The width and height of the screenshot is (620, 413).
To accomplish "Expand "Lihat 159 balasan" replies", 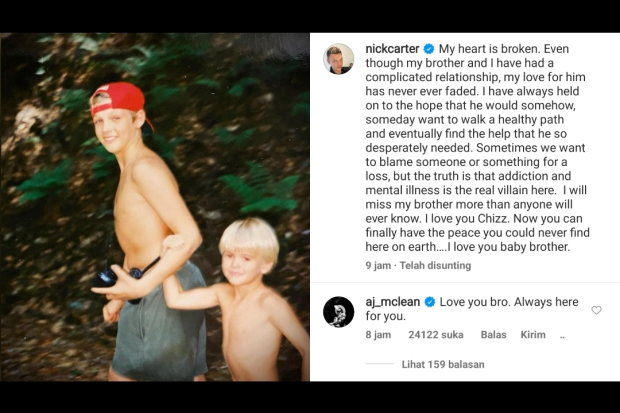I will (x=443, y=364).
